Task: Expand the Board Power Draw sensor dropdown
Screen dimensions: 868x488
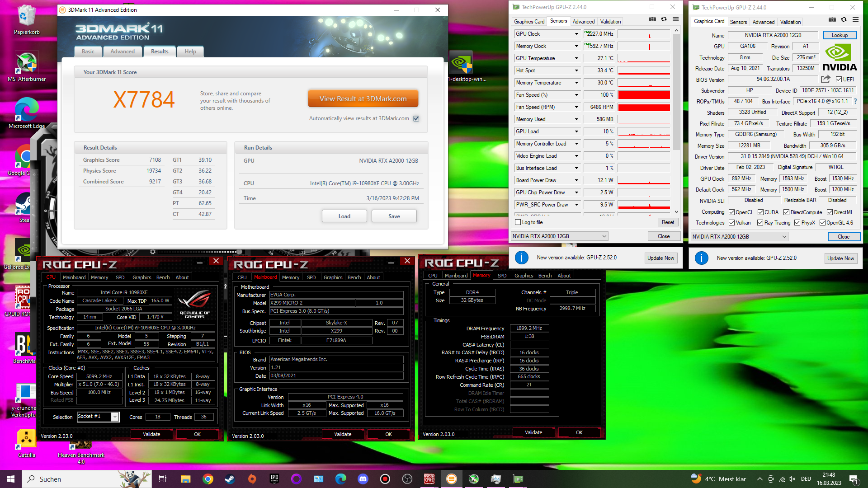Action: pyautogui.click(x=576, y=180)
